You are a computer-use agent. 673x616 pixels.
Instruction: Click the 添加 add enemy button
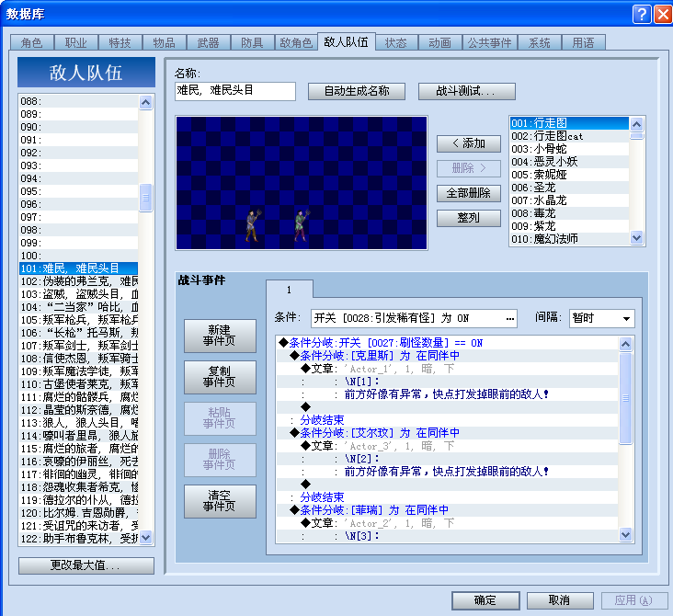(x=469, y=143)
